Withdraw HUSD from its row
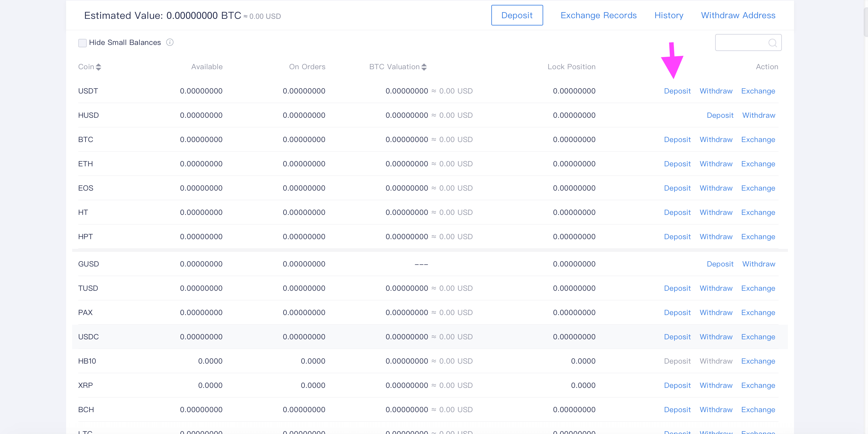The height and width of the screenshot is (434, 868). click(x=759, y=115)
